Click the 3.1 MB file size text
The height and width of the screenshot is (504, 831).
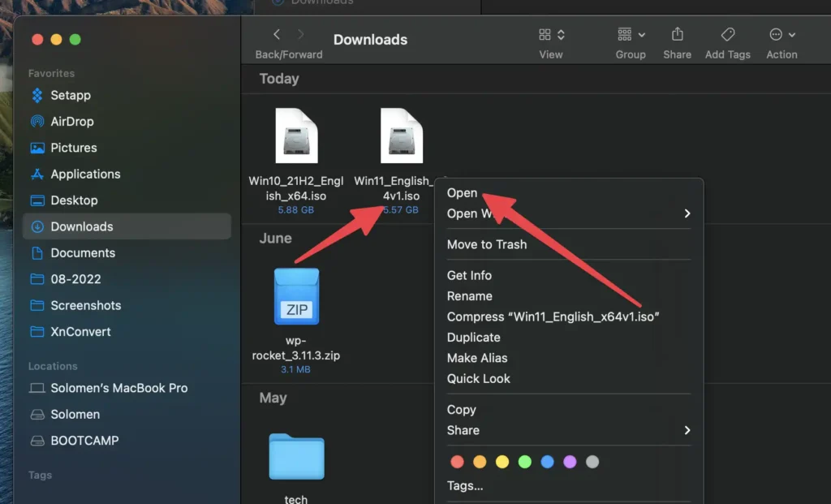[295, 369]
